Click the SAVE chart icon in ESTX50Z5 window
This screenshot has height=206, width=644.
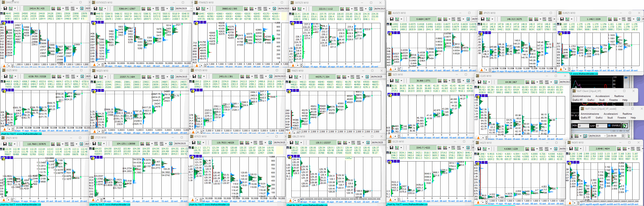click(x=143, y=9)
